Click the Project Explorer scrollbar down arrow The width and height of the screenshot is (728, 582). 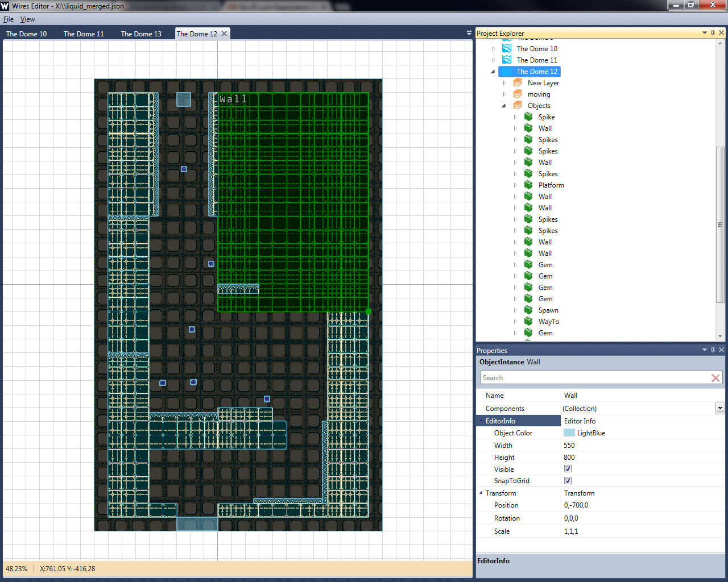pos(720,336)
